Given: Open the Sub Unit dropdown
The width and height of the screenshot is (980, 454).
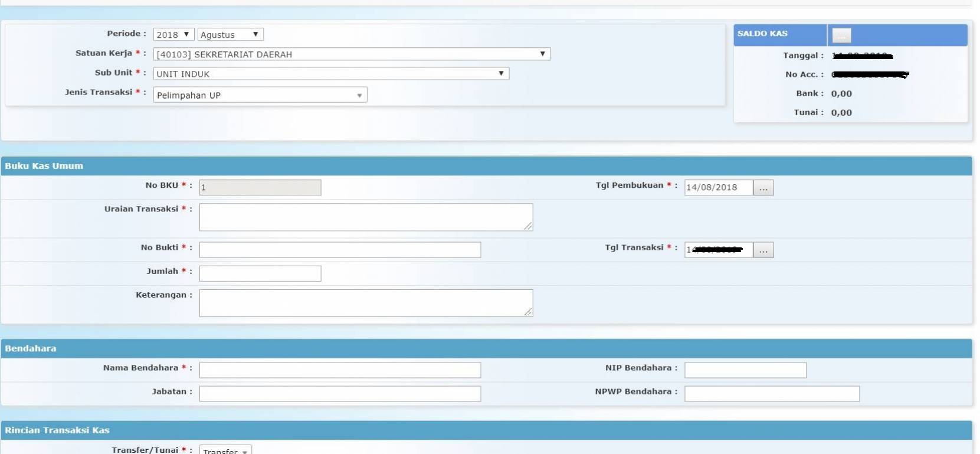Looking at the screenshot, I should (330, 74).
